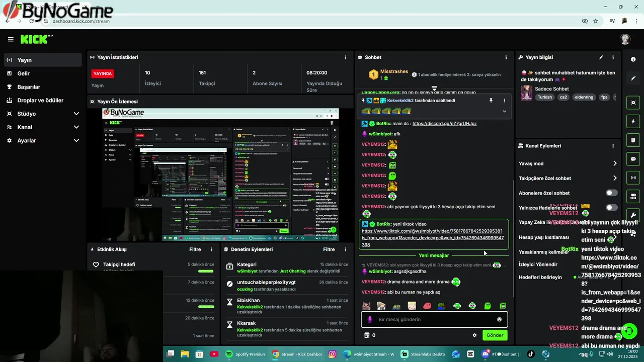644x362 pixels.
Task: Unpin the pinned chat message pin icon
Action: pos(491,101)
